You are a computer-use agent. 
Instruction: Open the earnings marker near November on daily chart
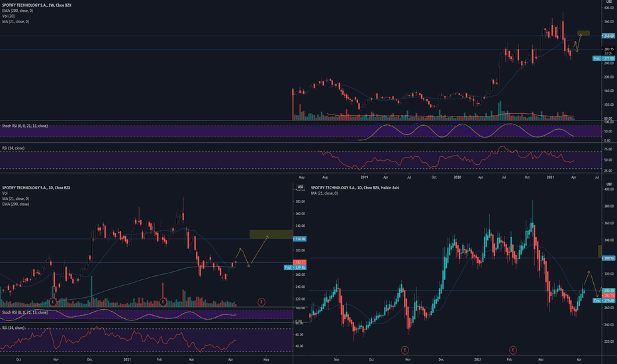click(53, 302)
